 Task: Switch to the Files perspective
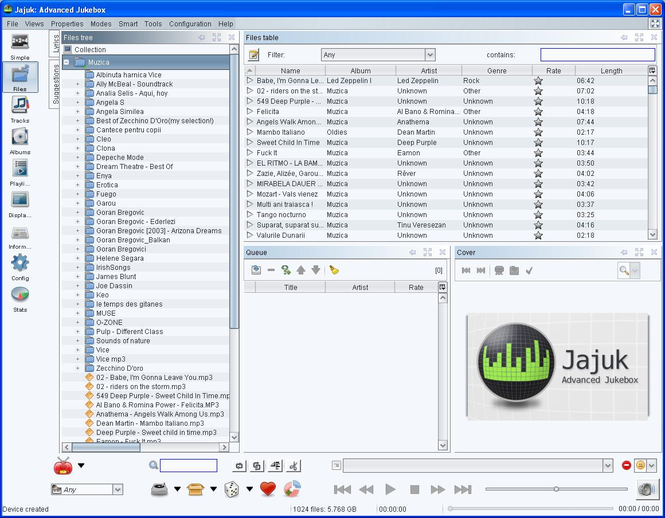[x=20, y=77]
